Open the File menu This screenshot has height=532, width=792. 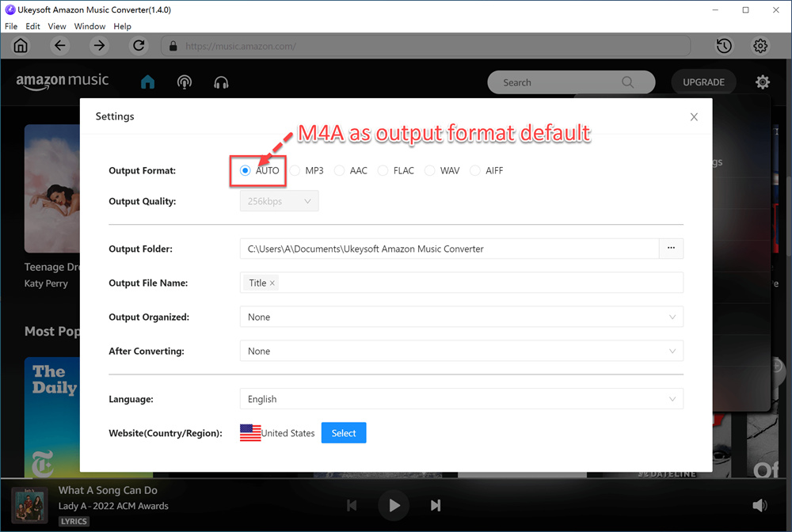(11, 26)
